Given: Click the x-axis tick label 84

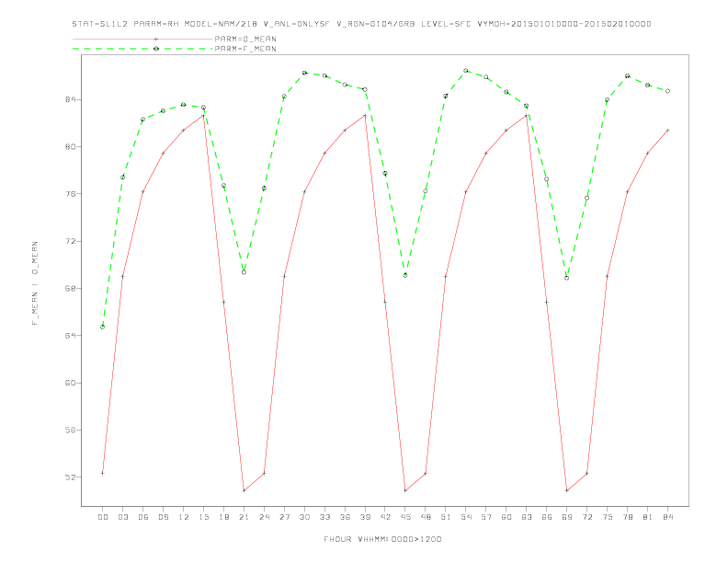Looking at the screenshot, I should pos(667,517).
